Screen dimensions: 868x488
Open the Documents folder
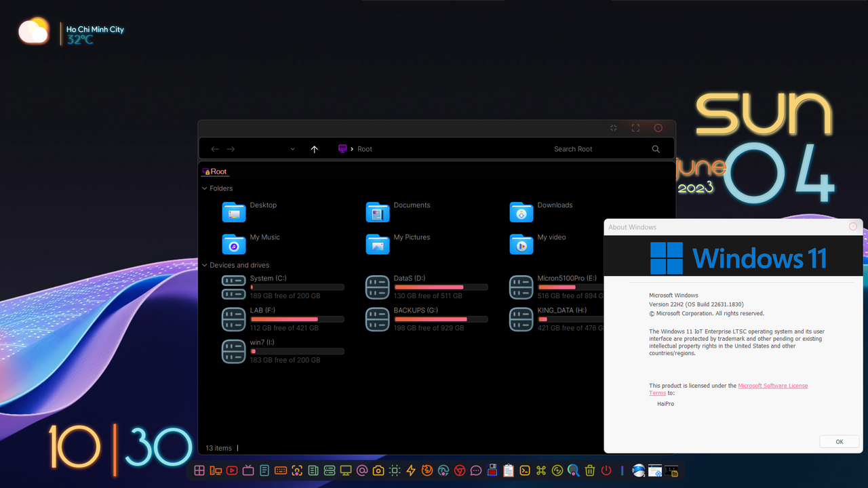click(398, 212)
